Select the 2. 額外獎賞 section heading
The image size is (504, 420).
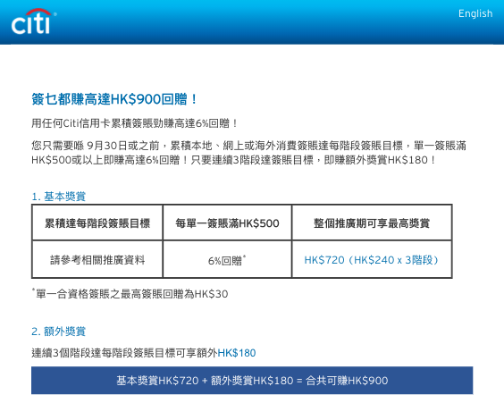point(58,332)
